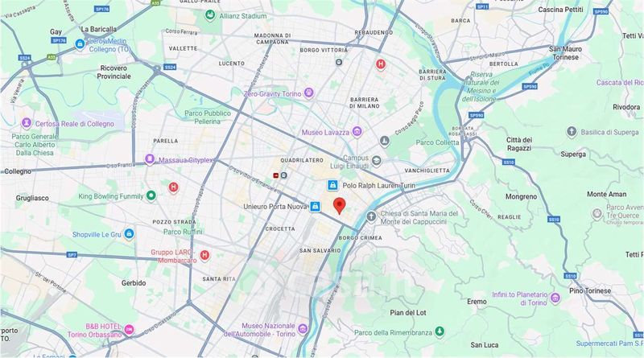Click the red location pin marker
644x358 pixels.
[x=339, y=205]
